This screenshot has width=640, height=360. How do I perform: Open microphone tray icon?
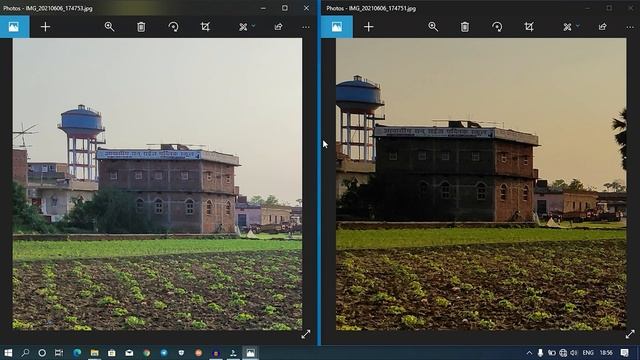tap(540, 353)
